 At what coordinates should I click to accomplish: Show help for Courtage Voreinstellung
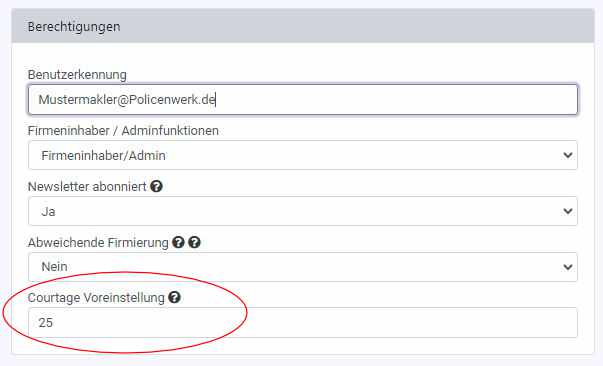(174, 297)
